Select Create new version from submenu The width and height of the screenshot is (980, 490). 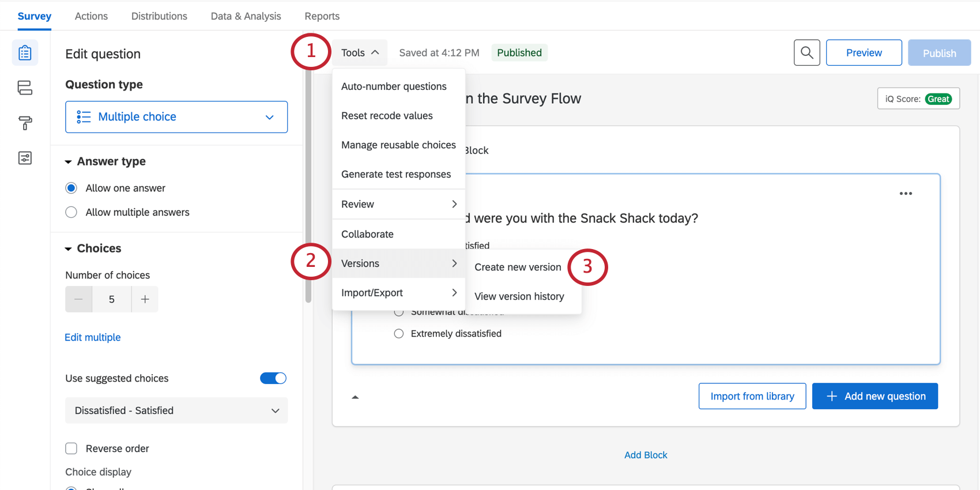(x=517, y=267)
